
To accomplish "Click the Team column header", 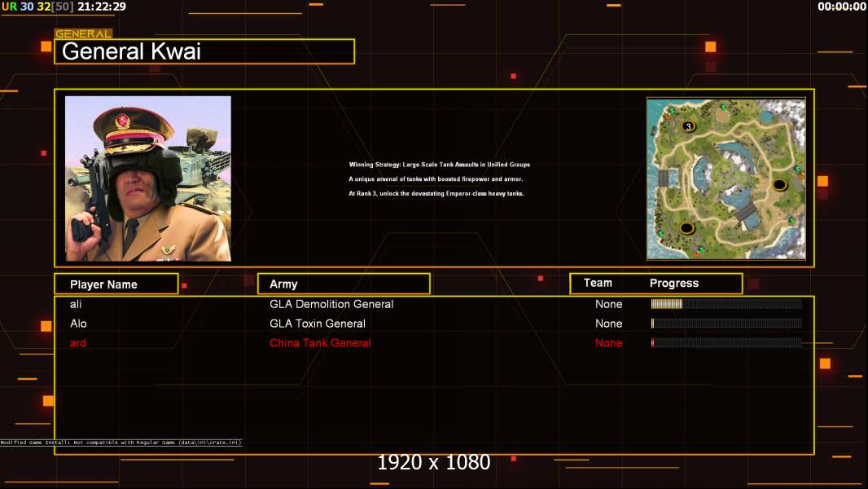I will click(x=598, y=283).
